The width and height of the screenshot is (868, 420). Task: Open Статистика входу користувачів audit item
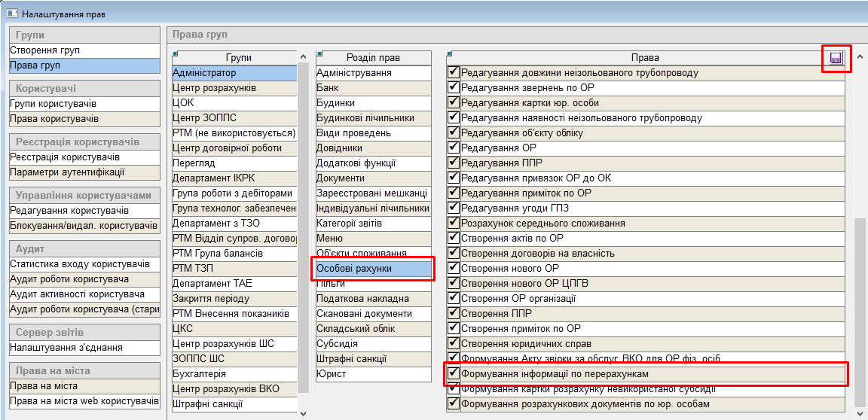[84, 264]
